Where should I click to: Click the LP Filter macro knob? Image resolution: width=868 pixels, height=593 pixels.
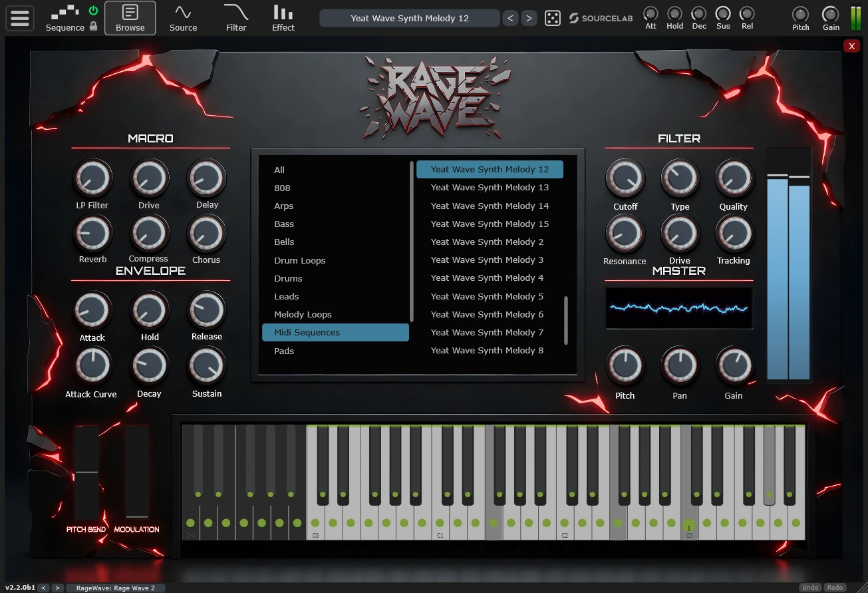tap(92, 178)
